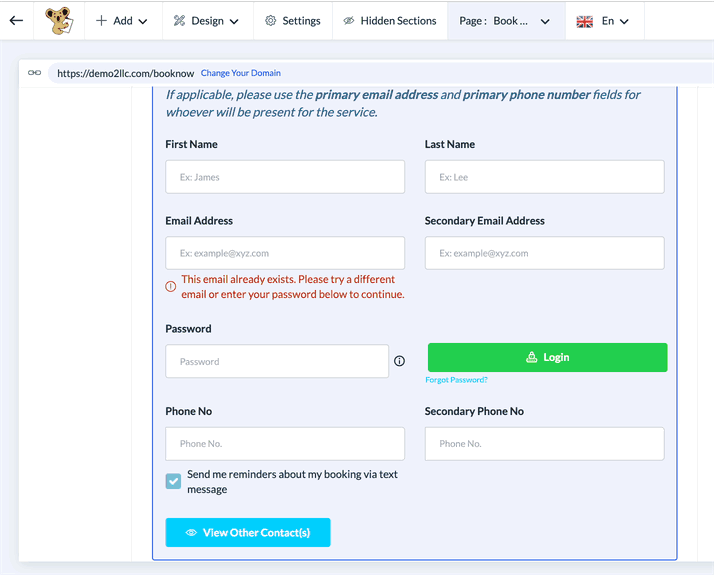Open Hidden Sections from toolbar
This screenshot has height=575, width=714.
coord(389,21)
